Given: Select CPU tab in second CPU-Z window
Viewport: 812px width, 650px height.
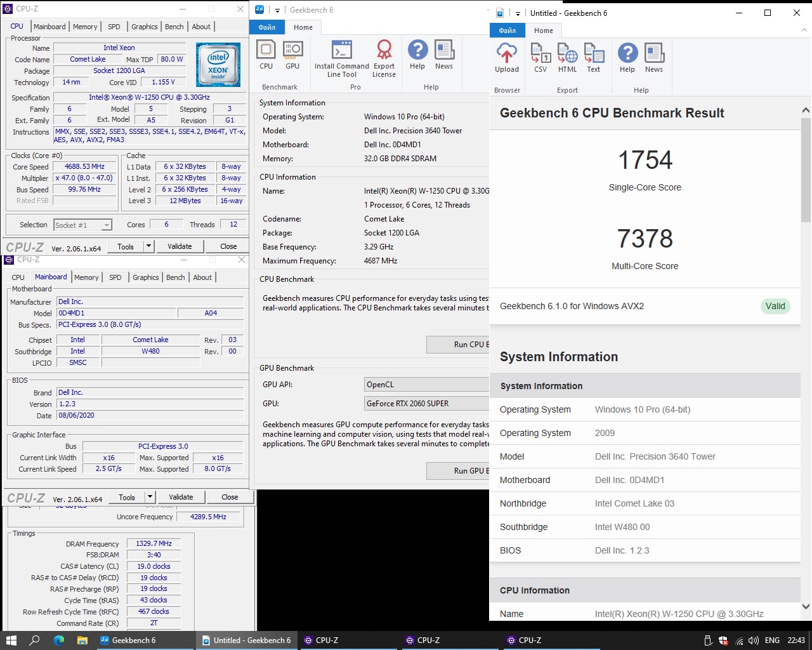Looking at the screenshot, I should pos(18,277).
